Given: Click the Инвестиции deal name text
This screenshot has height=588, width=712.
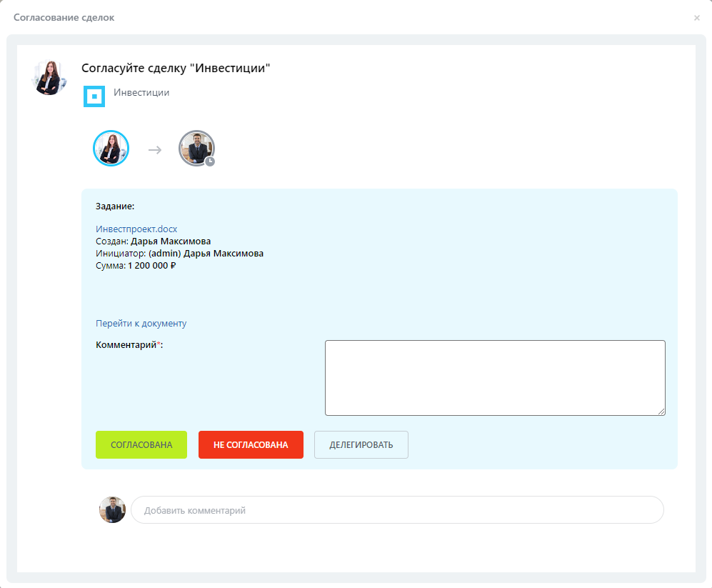Looking at the screenshot, I should 141,92.
